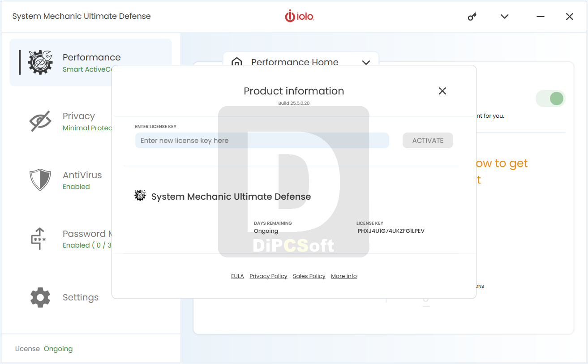Minimize the System Mechanic window
Viewport: 588px width, 364px height.
click(541, 17)
